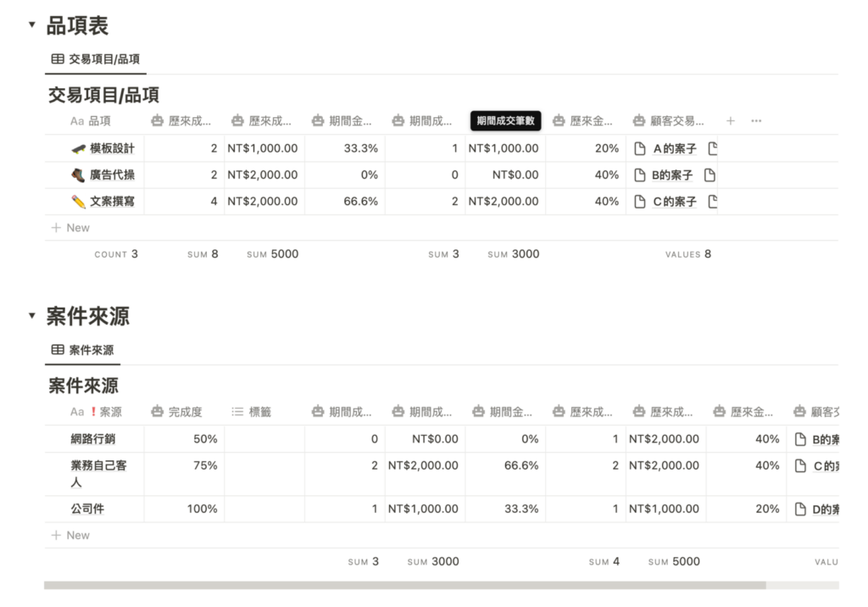
Task: Click the table view icon on 交易項目/品項 tab
Action: pos(57,58)
